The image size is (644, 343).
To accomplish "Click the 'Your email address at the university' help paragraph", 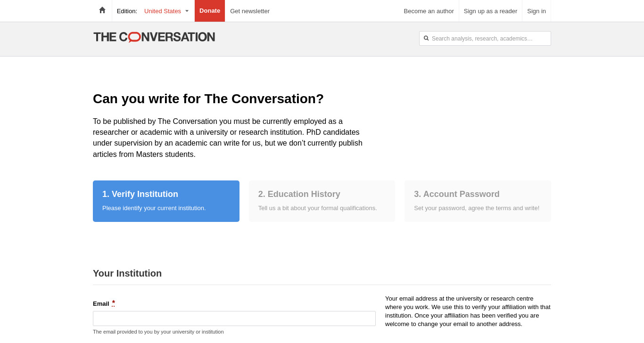I will (x=468, y=311).
